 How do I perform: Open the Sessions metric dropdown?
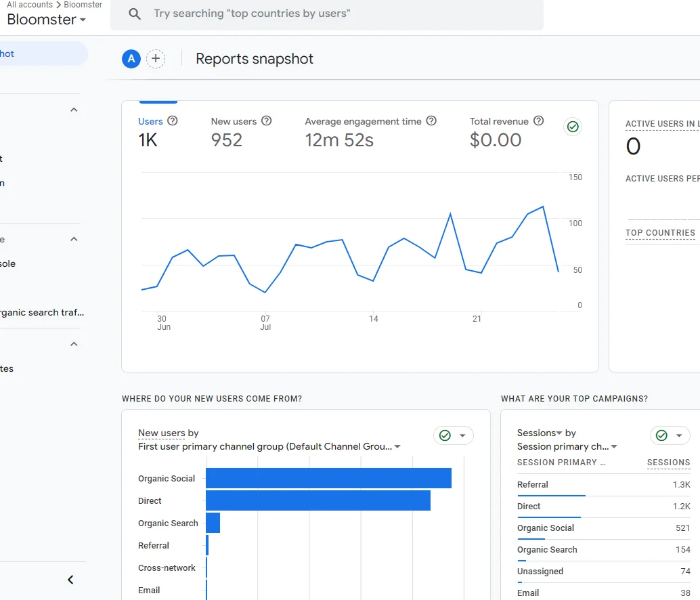pos(540,433)
